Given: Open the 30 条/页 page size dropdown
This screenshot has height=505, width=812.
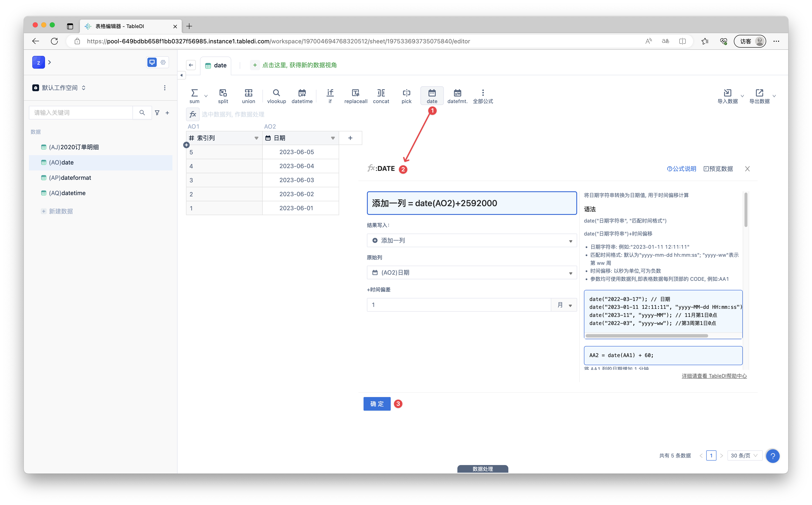Looking at the screenshot, I should (x=744, y=455).
